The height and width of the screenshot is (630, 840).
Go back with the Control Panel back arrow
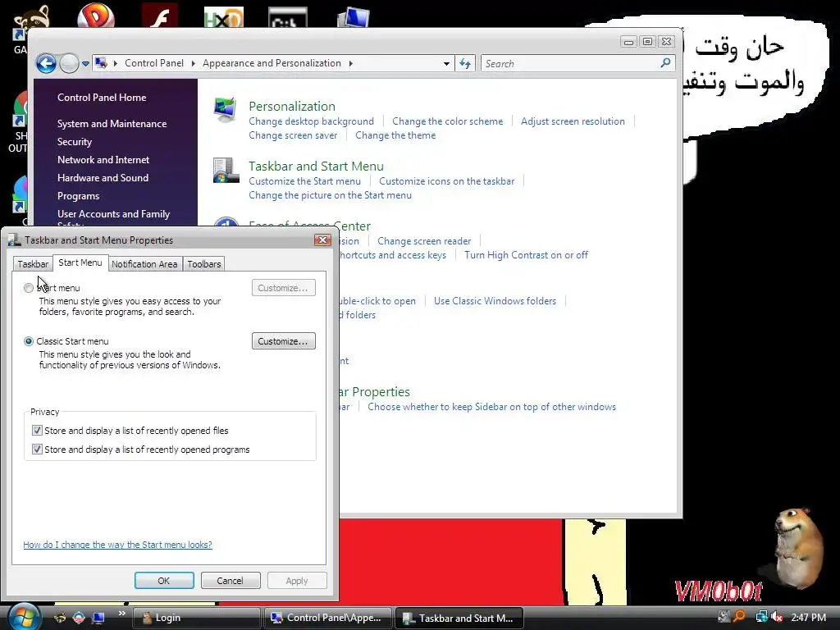(46, 64)
